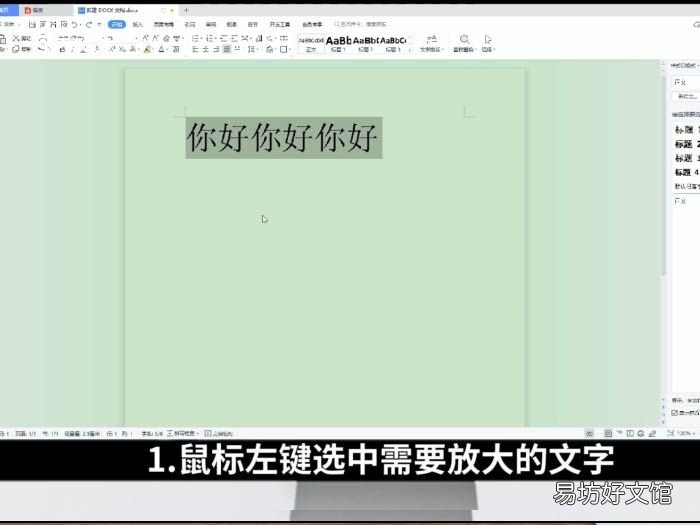Toggle Underline formatting
This screenshot has width=700, height=525.
click(83, 49)
